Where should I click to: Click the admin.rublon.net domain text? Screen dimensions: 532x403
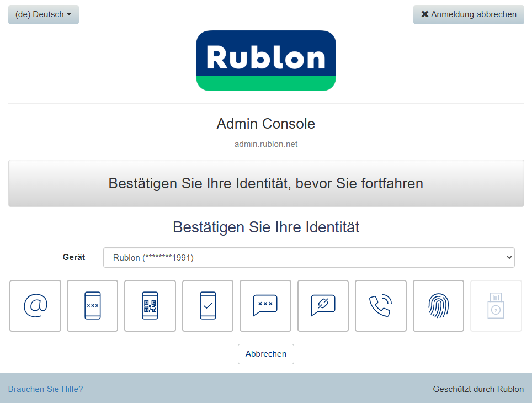[x=266, y=144]
